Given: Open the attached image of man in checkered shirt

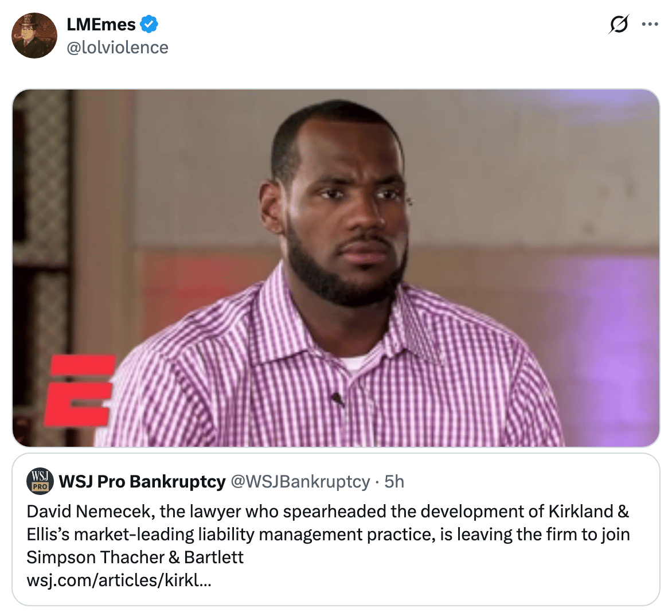Looking at the screenshot, I should 336,268.
